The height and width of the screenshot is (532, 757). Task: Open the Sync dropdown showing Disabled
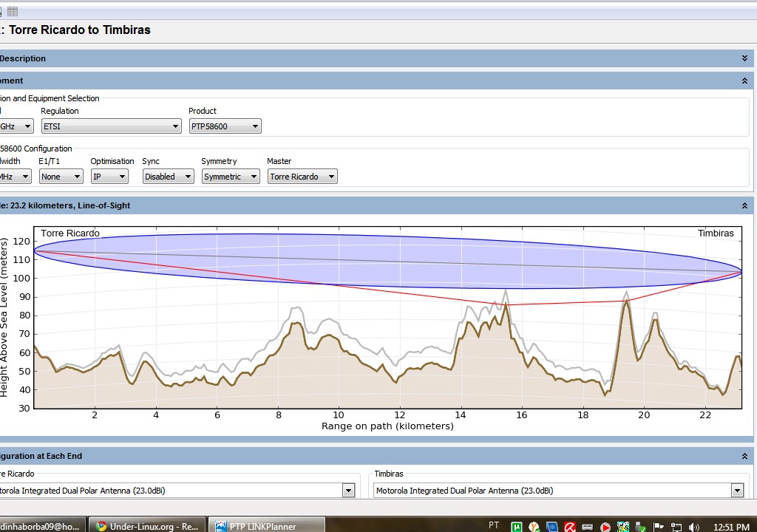pyautogui.click(x=168, y=177)
